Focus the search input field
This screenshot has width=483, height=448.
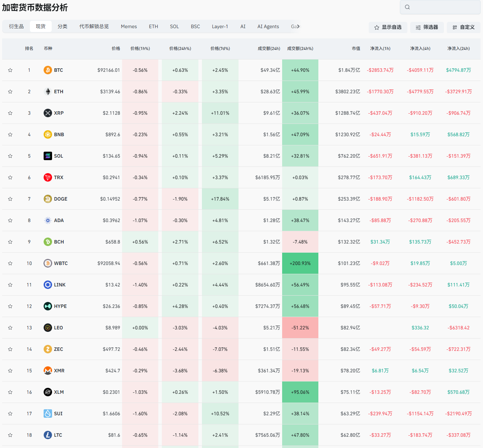pyautogui.click(x=444, y=7)
